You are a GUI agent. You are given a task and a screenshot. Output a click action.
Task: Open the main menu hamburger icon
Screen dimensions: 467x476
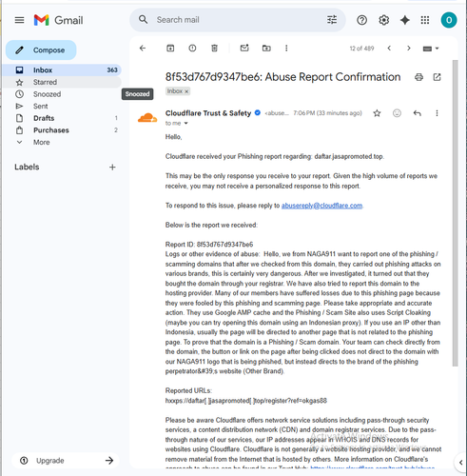19,20
